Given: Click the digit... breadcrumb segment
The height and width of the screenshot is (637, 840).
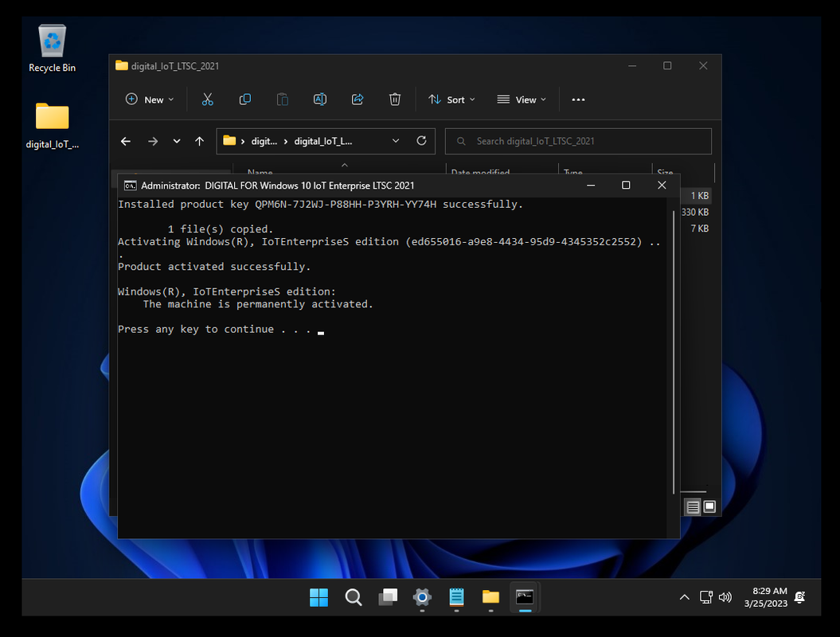Looking at the screenshot, I should tap(264, 142).
